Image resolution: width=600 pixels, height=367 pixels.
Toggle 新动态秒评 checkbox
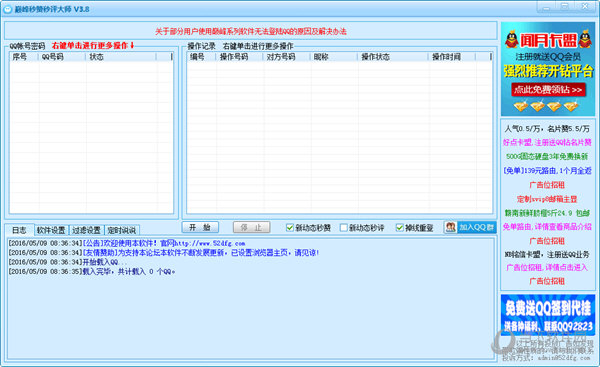click(344, 228)
